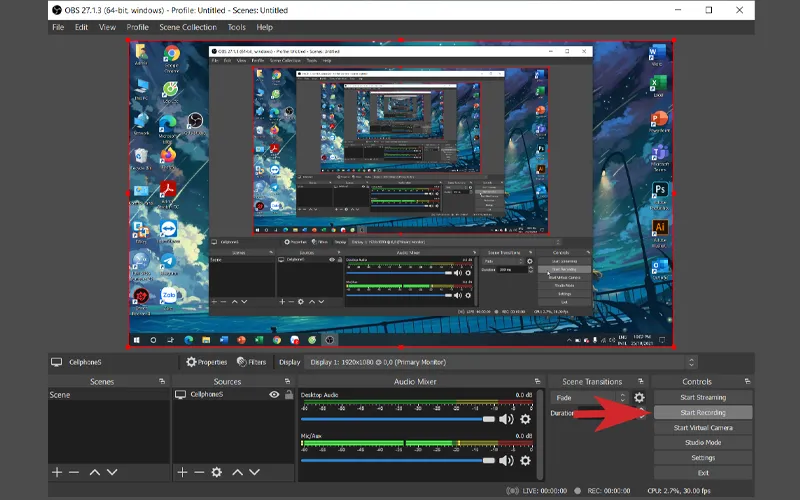Click the Audio Mixer vertical scrollbar
The image size is (800, 500).
click(x=540, y=434)
